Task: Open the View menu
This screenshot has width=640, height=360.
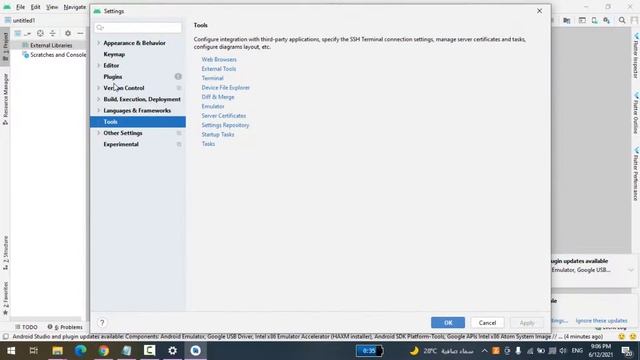Action: point(52,7)
